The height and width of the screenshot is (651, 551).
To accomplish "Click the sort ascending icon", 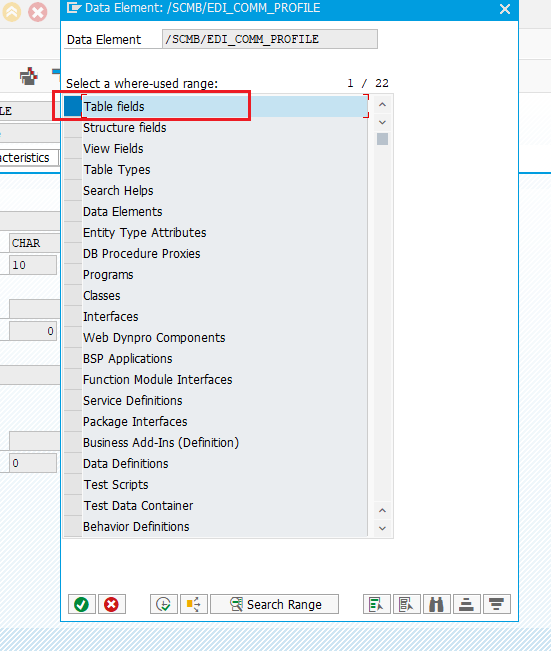I will pyautogui.click(x=466, y=604).
